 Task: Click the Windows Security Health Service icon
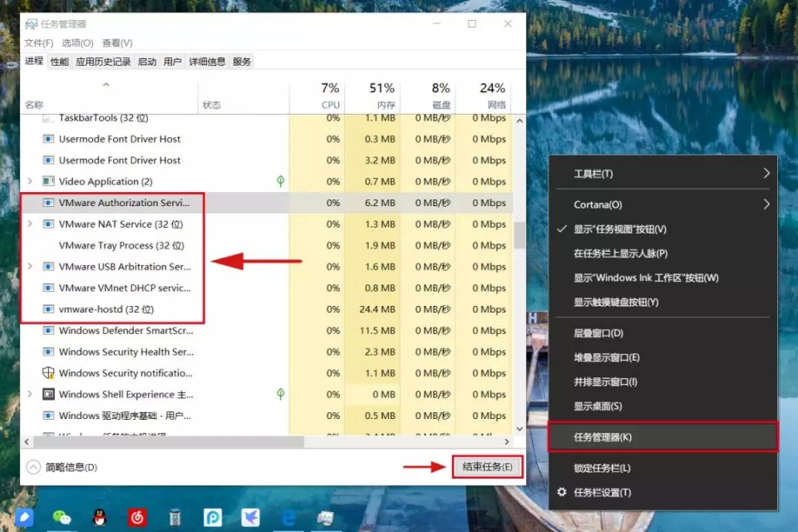(48, 352)
